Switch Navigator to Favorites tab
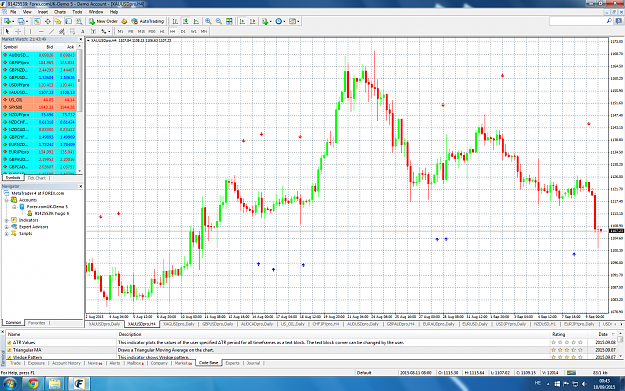625x391 pixels. pos(37,323)
